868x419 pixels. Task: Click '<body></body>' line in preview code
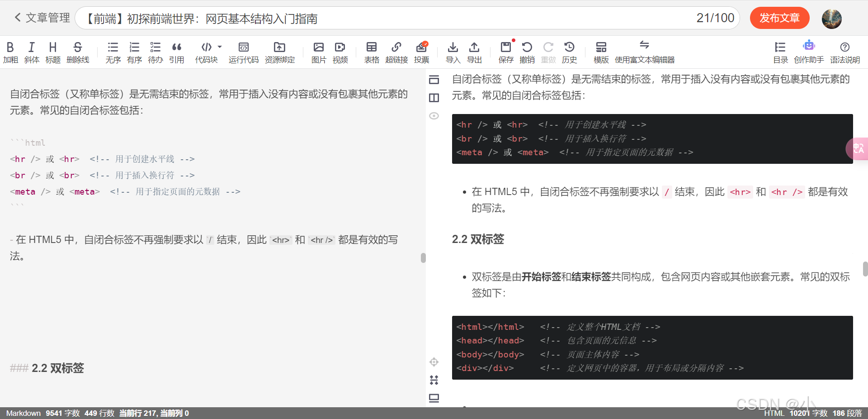548,354
